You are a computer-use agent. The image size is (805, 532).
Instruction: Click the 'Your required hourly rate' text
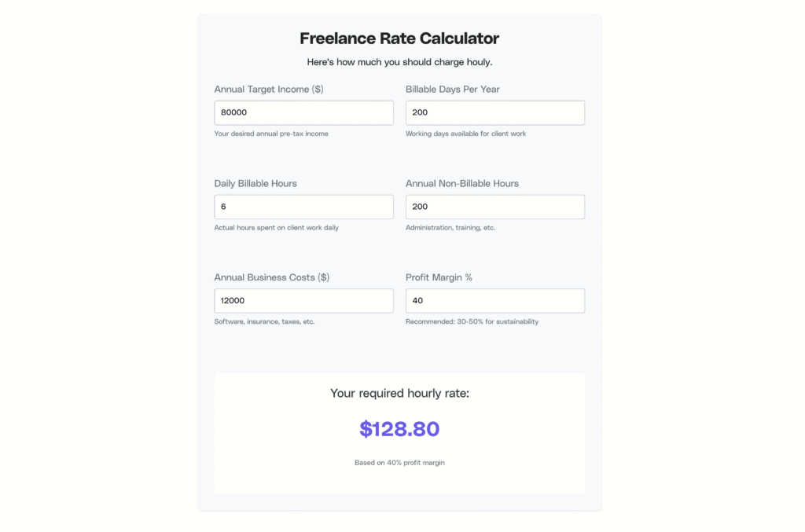(x=399, y=393)
